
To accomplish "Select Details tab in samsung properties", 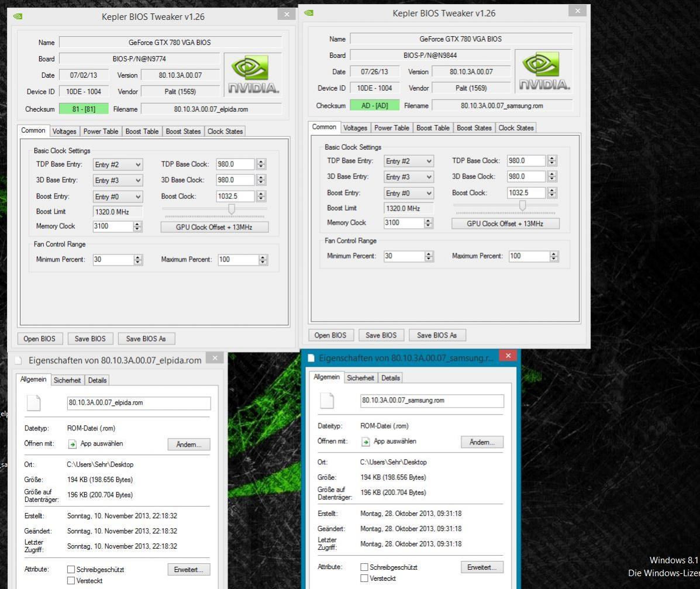I will (x=391, y=378).
